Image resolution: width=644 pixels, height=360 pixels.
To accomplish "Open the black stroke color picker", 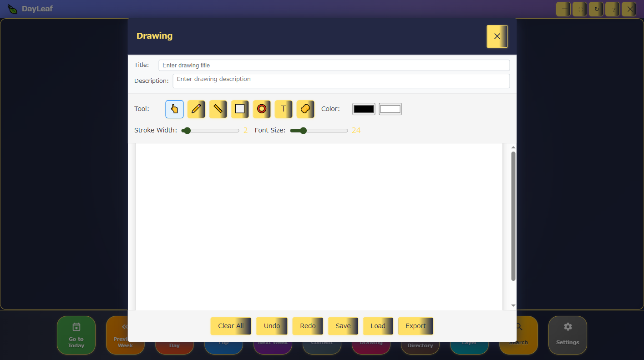I will coord(364,109).
